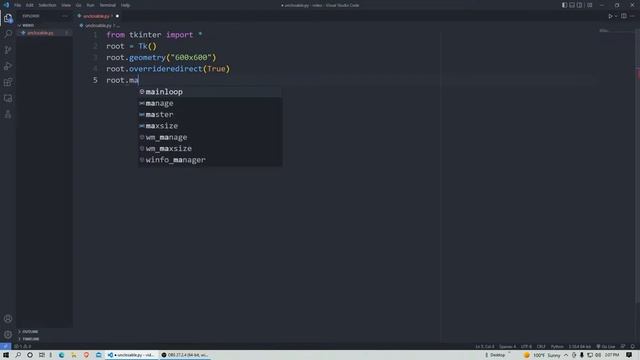The image size is (640, 360).
Task: Open the Run menu
Action: (x=90, y=5)
